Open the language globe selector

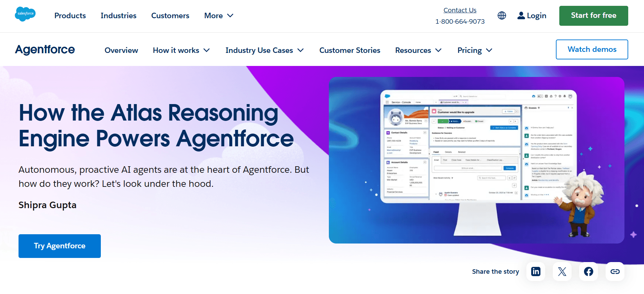pos(502,15)
